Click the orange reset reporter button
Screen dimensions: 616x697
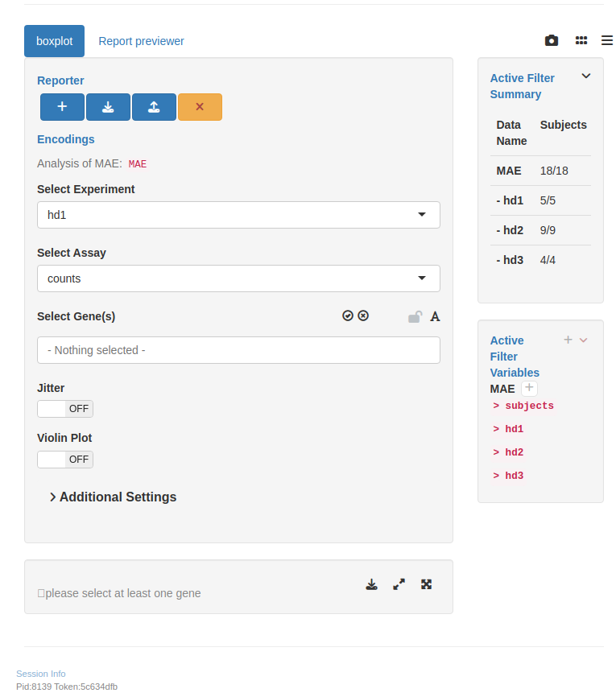click(x=200, y=107)
